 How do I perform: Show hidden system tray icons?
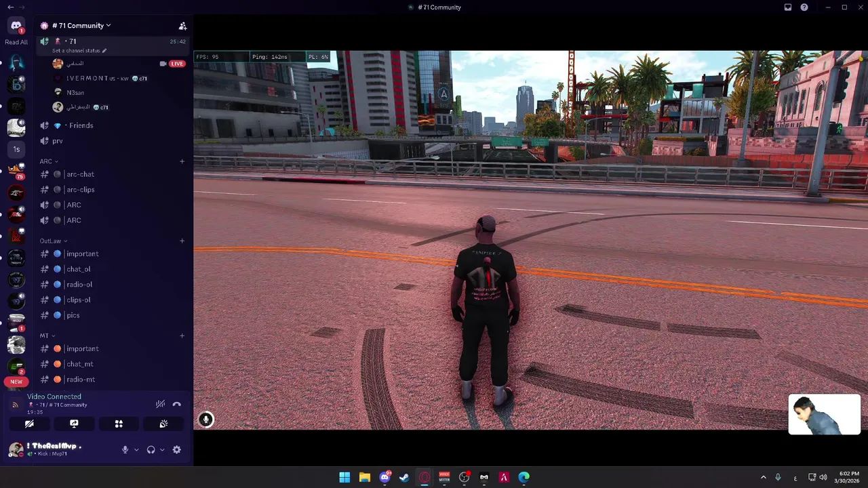tap(763, 477)
